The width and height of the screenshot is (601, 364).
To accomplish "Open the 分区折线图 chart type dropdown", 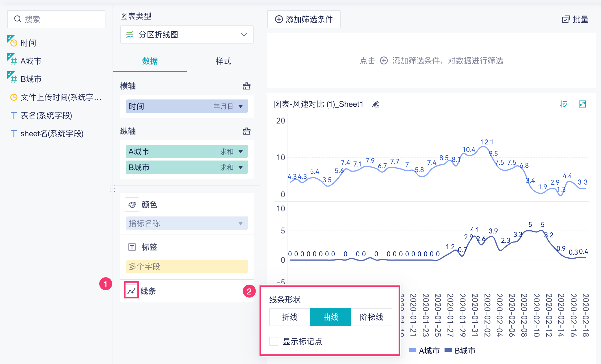I will [187, 35].
